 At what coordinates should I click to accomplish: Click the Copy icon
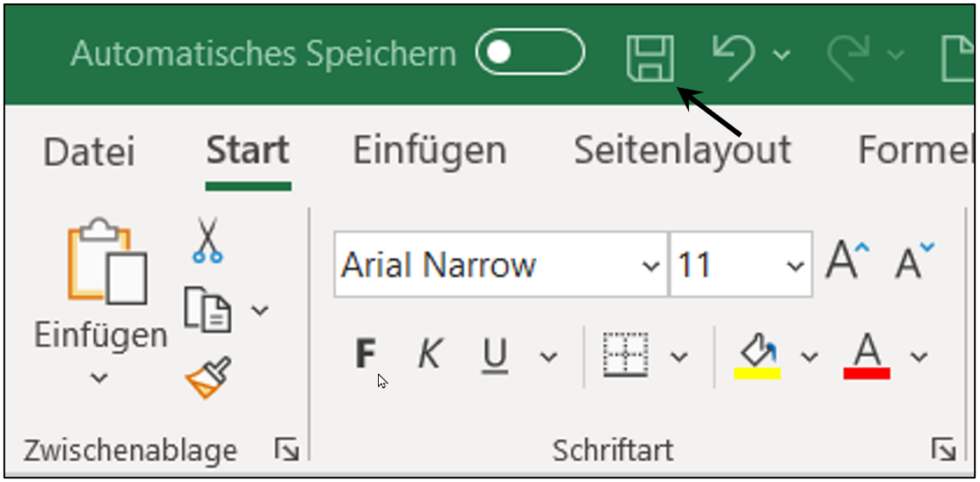pos(208,309)
